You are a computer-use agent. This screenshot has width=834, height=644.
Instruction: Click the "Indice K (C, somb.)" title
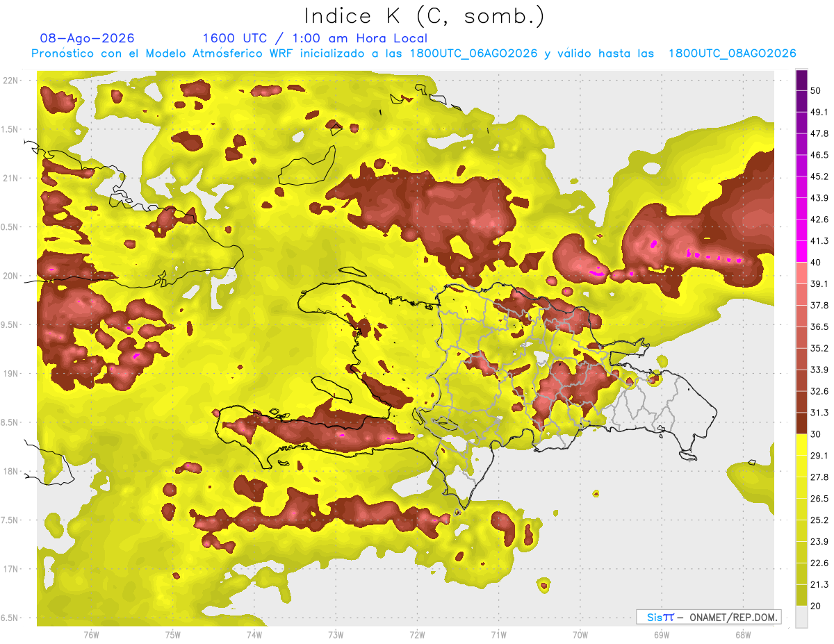click(x=425, y=17)
